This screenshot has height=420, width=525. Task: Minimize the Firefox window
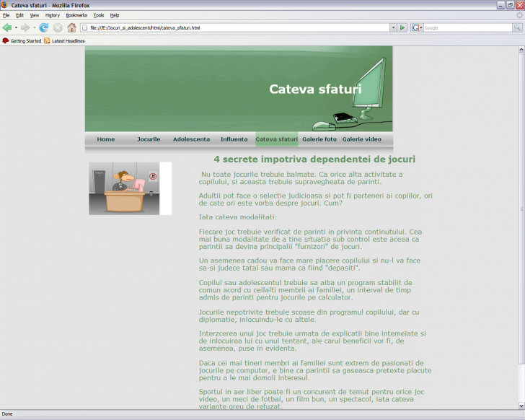(x=500, y=5)
